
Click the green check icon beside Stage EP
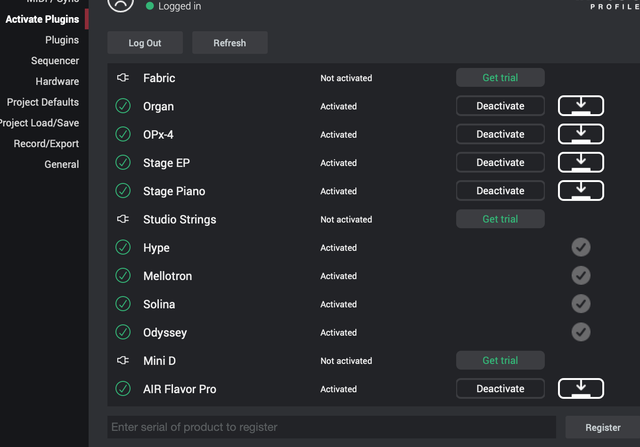123,162
